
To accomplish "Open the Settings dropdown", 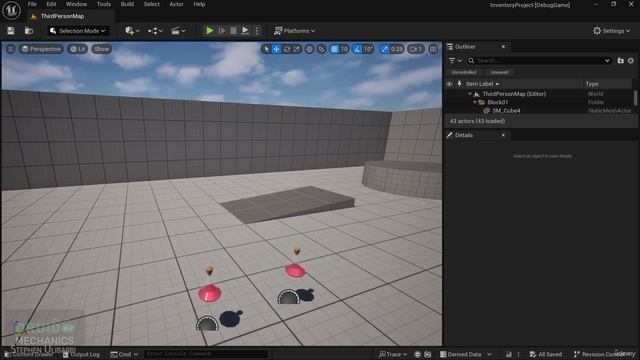I will pos(611,31).
